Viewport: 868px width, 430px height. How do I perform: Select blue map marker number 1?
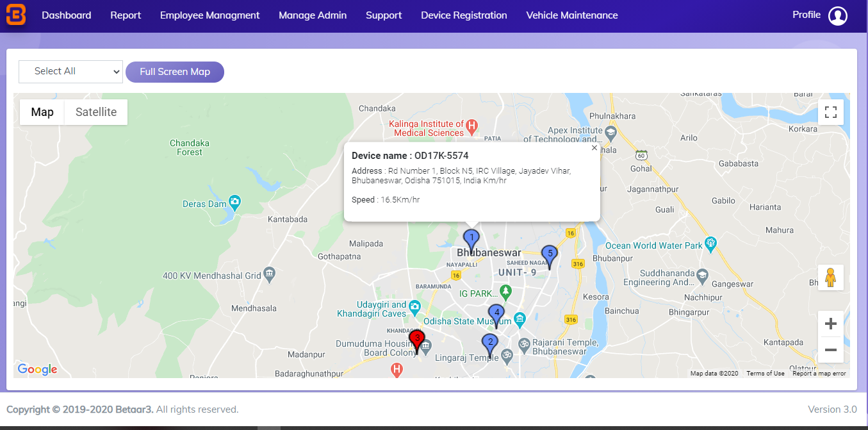pyautogui.click(x=471, y=242)
